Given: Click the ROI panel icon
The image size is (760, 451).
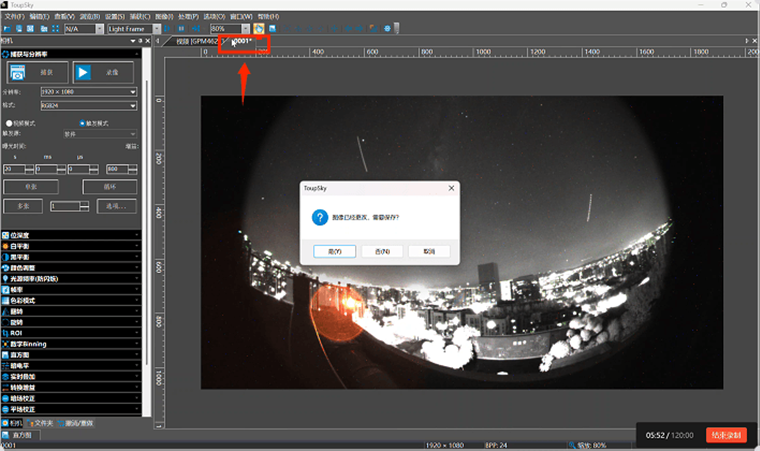Looking at the screenshot, I should point(7,333).
